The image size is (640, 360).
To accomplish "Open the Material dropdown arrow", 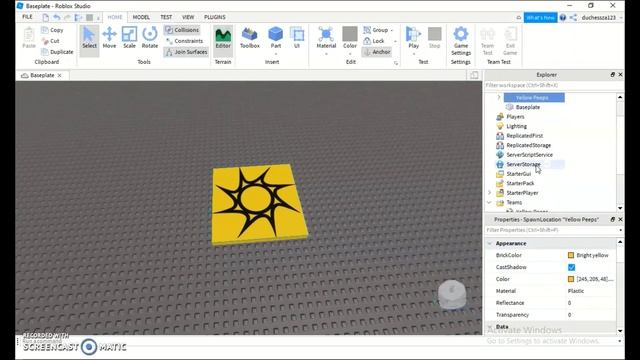I will tap(326, 54).
